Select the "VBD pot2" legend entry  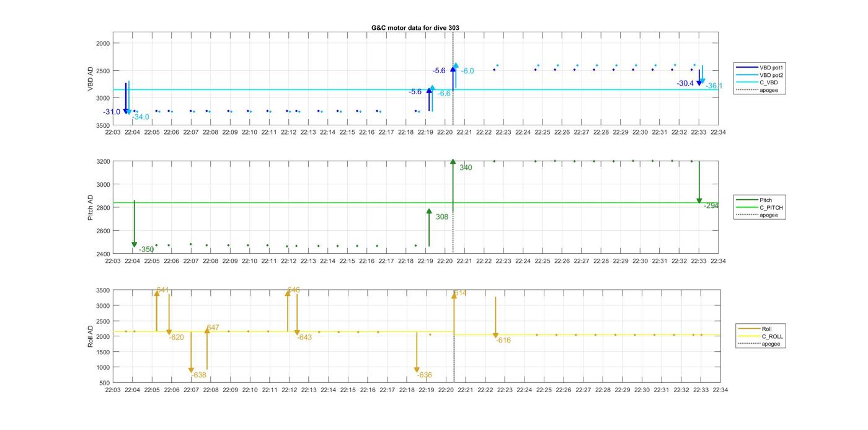(772, 74)
